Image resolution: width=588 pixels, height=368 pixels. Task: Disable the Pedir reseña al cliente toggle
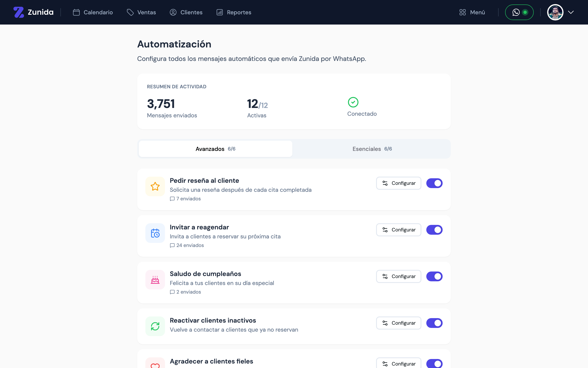[x=434, y=183]
